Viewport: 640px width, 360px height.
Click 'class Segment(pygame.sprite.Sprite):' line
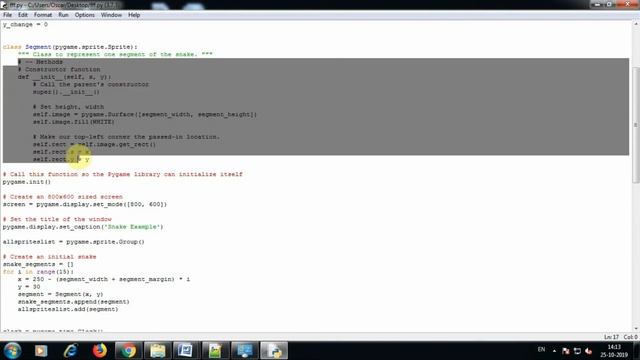tap(70, 47)
